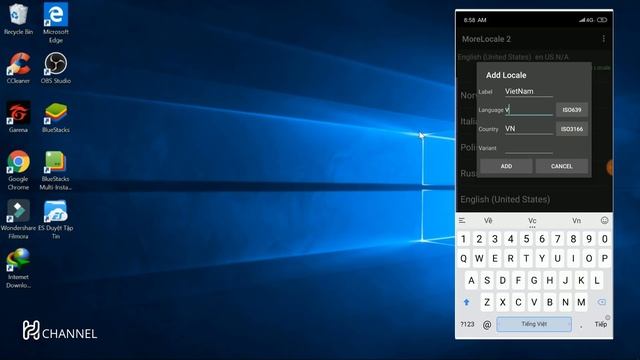Image resolution: width=640 pixels, height=360 pixels.
Task: Select the ES Duyệt Tập Tin desktop icon
Action: pyautogui.click(x=56, y=219)
